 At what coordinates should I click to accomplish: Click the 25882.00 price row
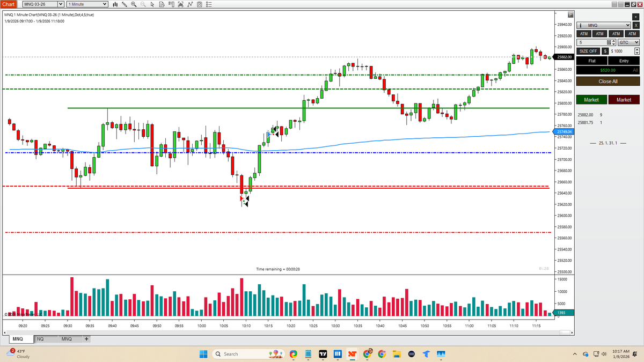590,115
